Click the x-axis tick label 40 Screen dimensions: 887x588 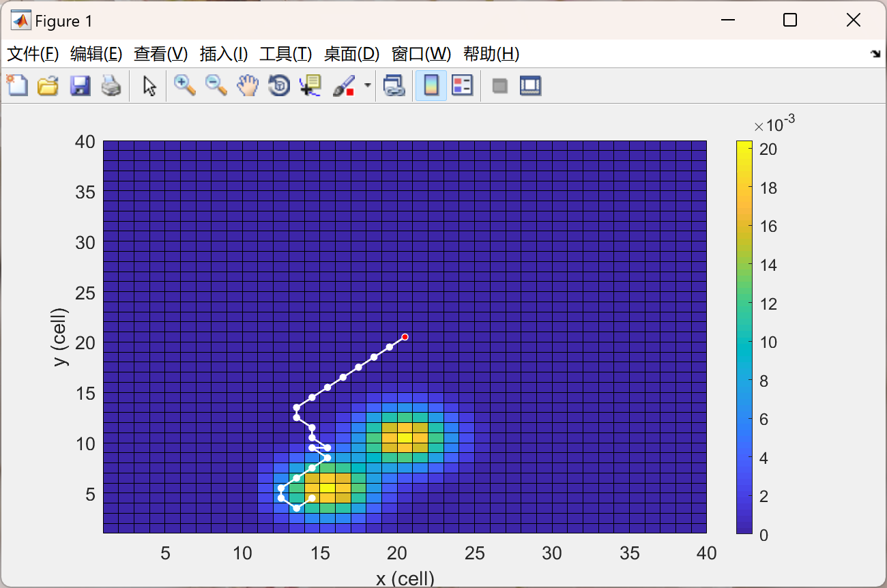[707, 553]
